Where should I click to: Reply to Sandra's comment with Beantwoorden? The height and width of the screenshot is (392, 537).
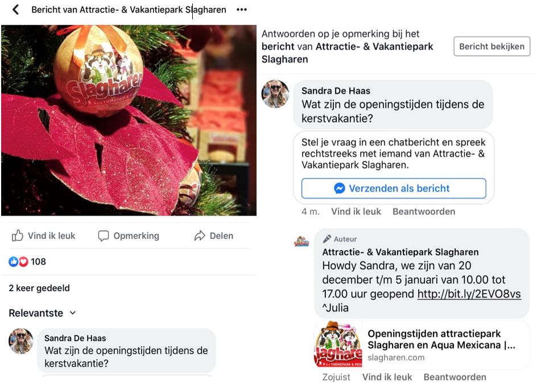coord(424,212)
